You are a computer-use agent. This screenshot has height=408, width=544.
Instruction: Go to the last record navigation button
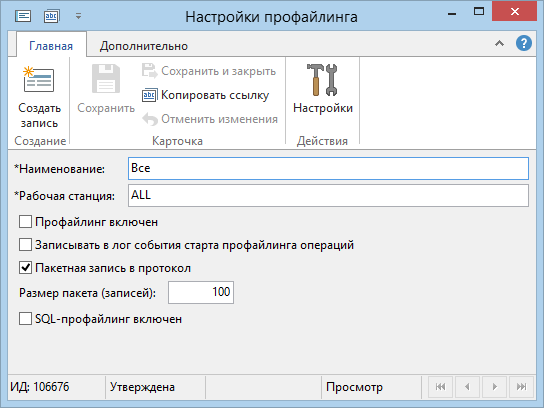(x=521, y=386)
